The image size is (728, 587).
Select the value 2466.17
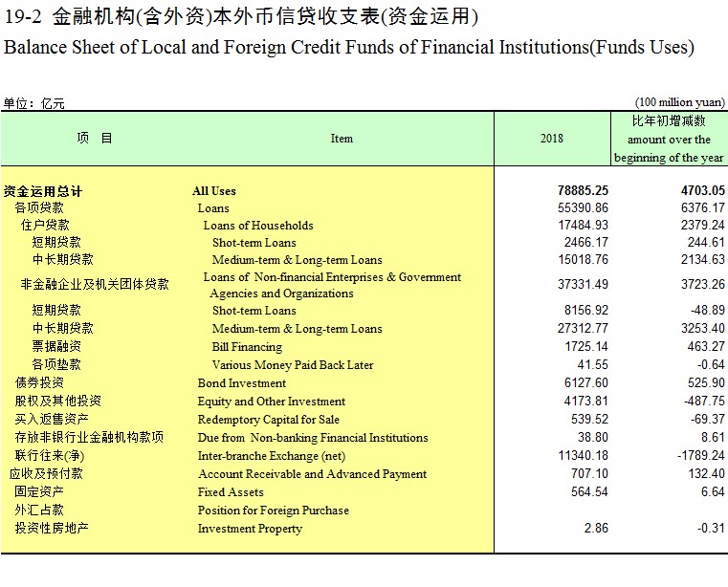tap(585, 242)
